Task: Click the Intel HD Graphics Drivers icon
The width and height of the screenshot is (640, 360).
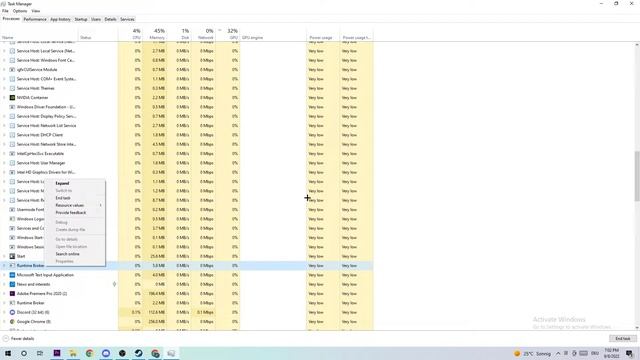Action: 12,172
